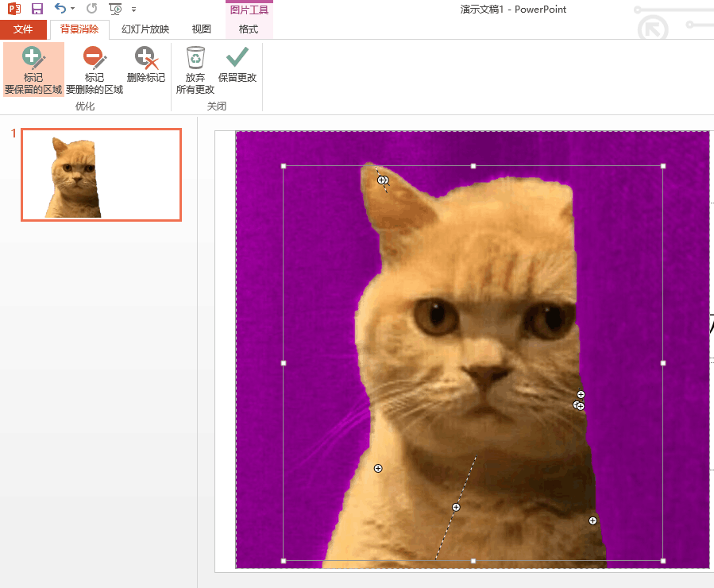
Task: Click the Delete Mark button (删除标记)
Action: [x=145, y=65]
